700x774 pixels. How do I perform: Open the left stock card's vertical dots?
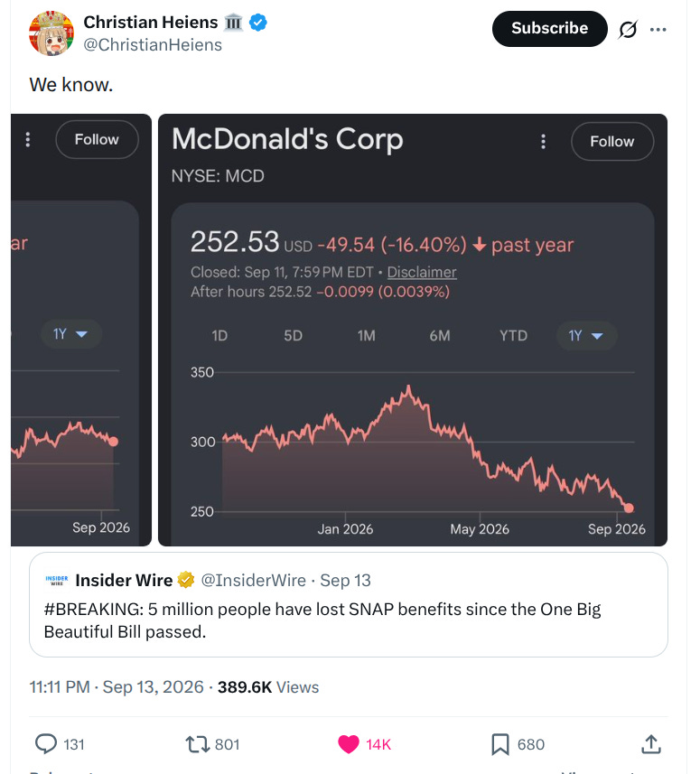coord(28,140)
